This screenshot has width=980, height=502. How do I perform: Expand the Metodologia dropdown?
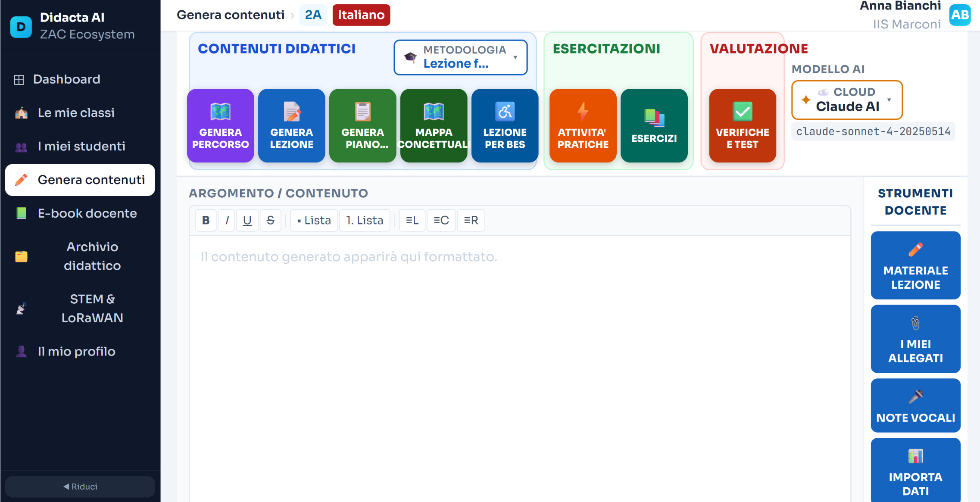click(460, 57)
